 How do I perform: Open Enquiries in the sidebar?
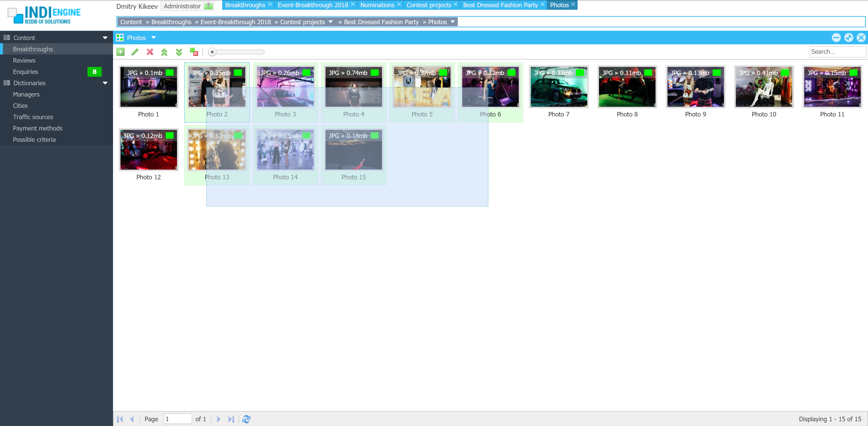click(26, 72)
